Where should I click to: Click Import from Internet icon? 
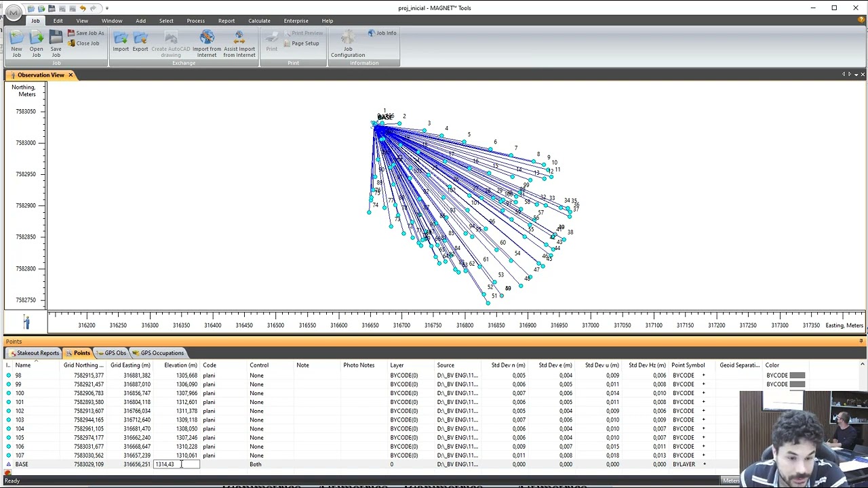(207, 43)
